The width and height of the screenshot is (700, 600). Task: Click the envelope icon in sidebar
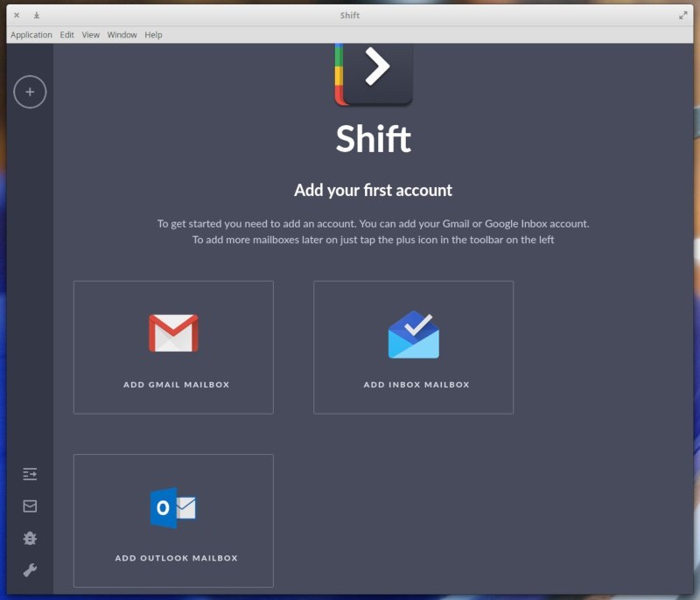coord(30,506)
